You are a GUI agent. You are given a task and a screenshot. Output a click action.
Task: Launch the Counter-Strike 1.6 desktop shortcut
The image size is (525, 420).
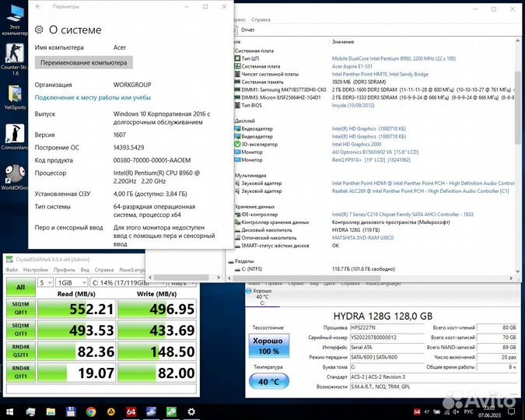point(15,59)
